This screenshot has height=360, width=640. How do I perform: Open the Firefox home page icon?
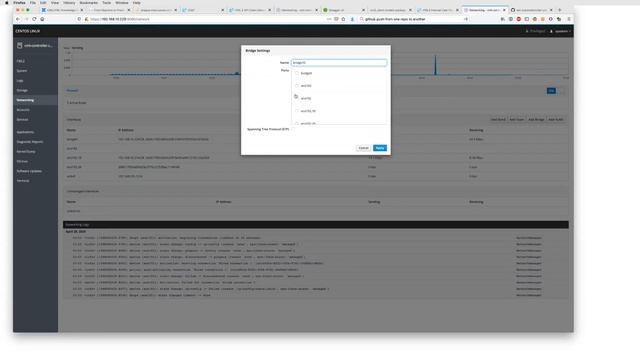click(x=42, y=19)
